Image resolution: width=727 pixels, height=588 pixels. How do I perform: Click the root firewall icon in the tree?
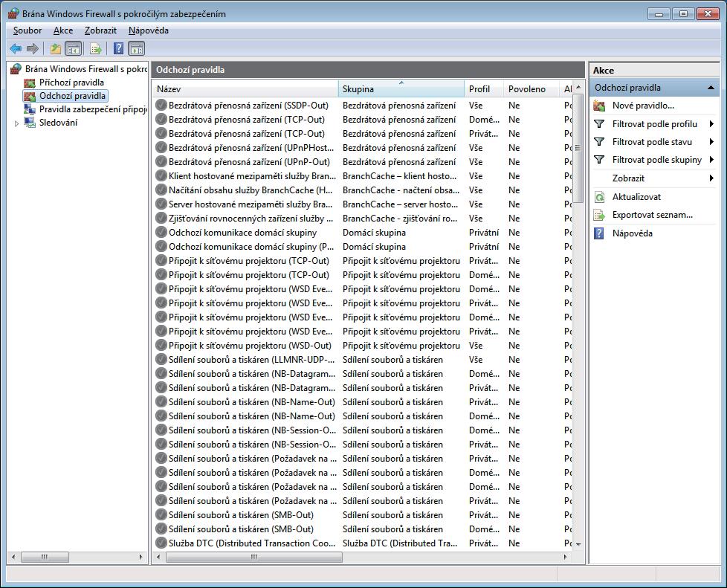click(16, 69)
